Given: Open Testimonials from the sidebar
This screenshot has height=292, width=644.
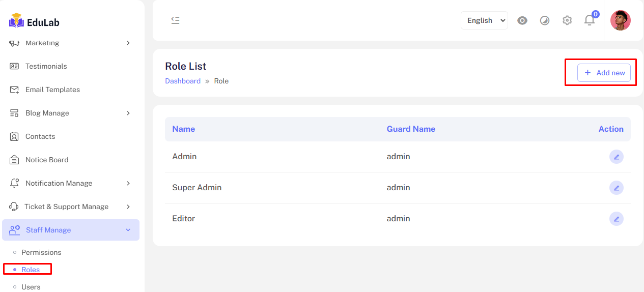Looking at the screenshot, I should coord(46,66).
